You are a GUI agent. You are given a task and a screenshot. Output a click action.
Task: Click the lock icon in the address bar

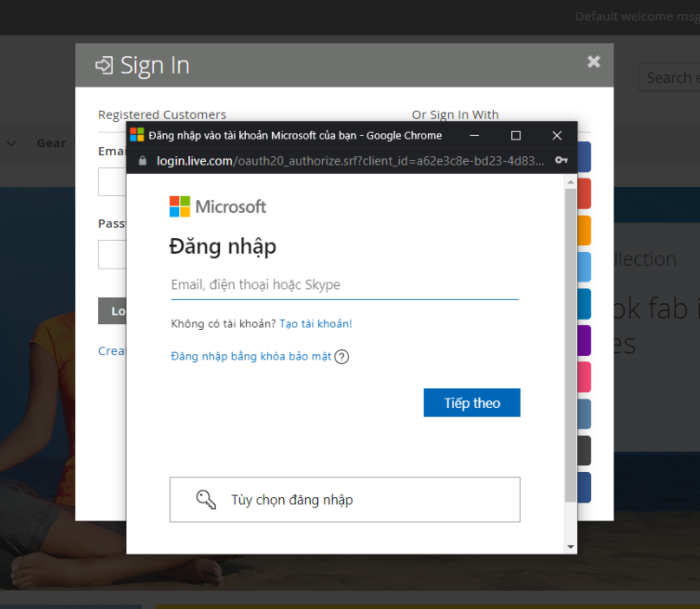pos(143,160)
